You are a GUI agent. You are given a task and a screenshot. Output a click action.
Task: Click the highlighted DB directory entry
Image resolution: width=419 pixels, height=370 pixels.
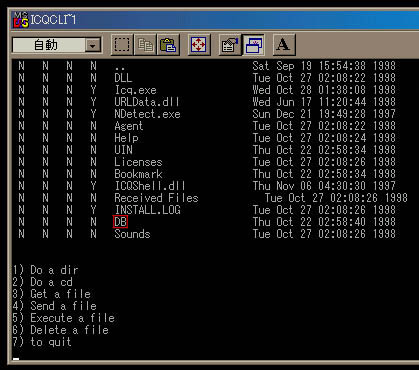point(120,222)
